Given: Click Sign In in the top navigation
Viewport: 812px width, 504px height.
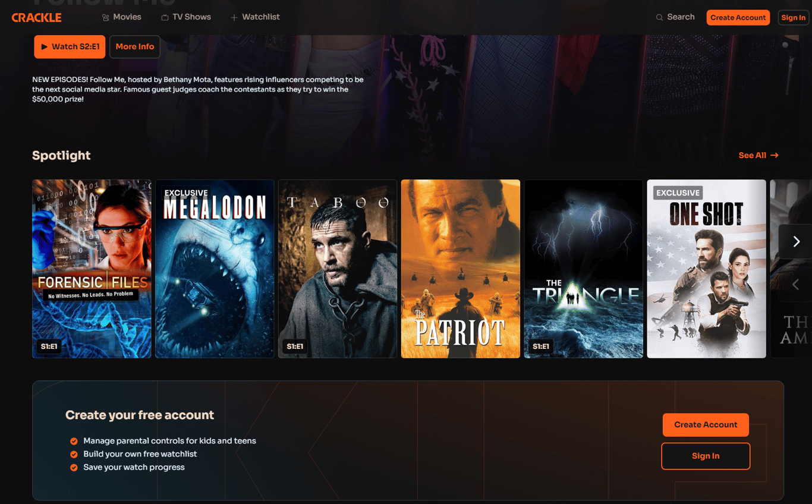Looking at the screenshot, I should point(793,17).
